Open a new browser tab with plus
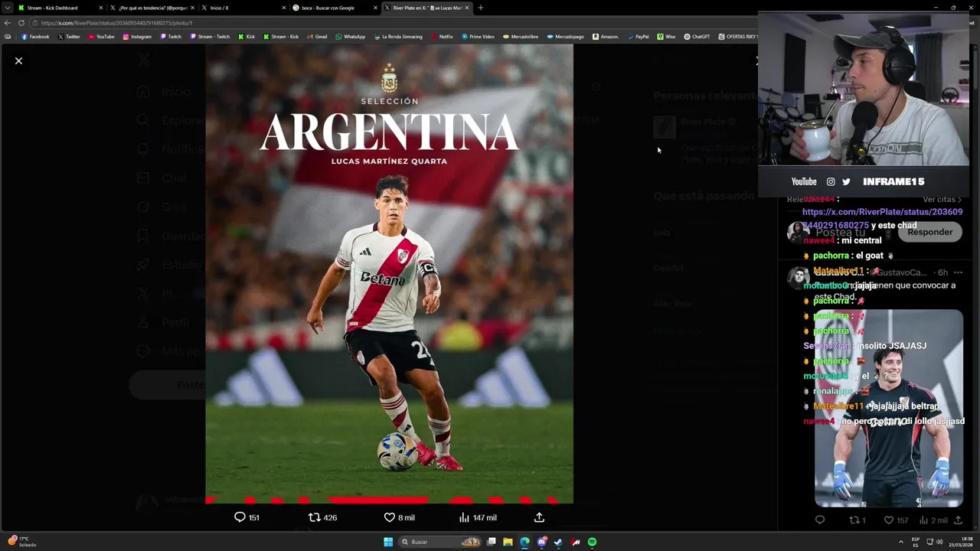Image resolution: width=980 pixels, height=551 pixels. [x=481, y=8]
